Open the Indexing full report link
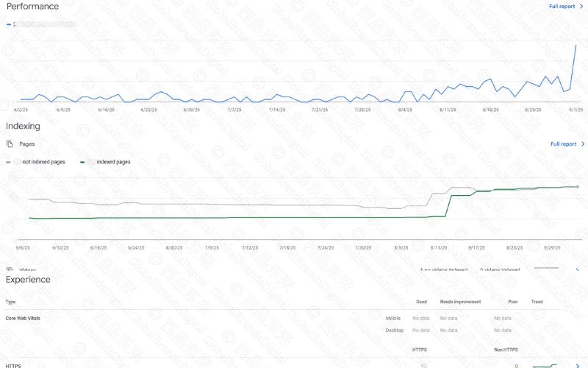 pyautogui.click(x=563, y=144)
